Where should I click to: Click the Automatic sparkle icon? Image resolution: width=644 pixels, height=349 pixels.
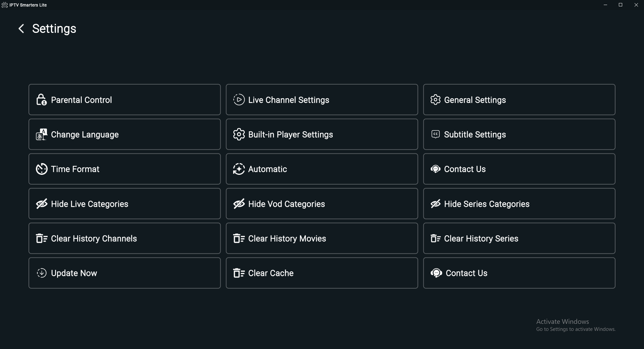(238, 169)
